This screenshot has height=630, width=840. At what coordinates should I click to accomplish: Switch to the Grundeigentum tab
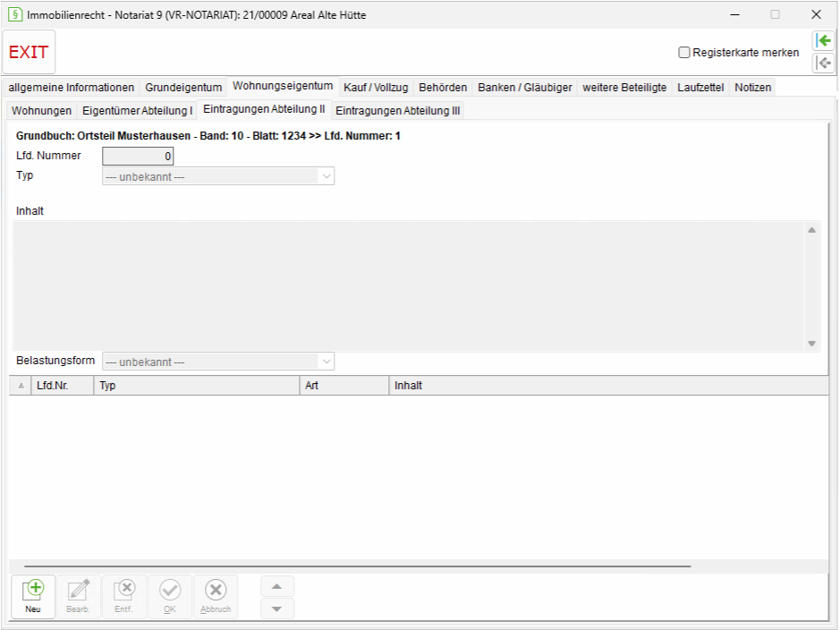click(183, 88)
